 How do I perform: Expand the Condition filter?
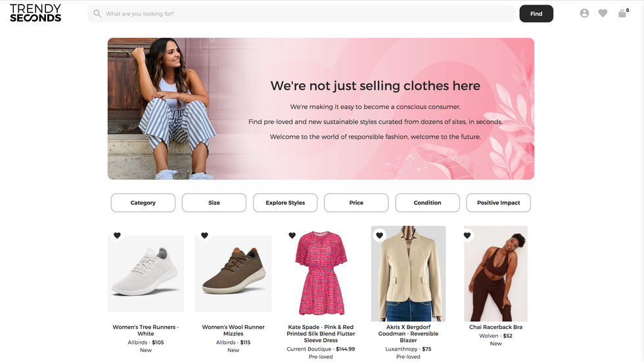point(427,203)
